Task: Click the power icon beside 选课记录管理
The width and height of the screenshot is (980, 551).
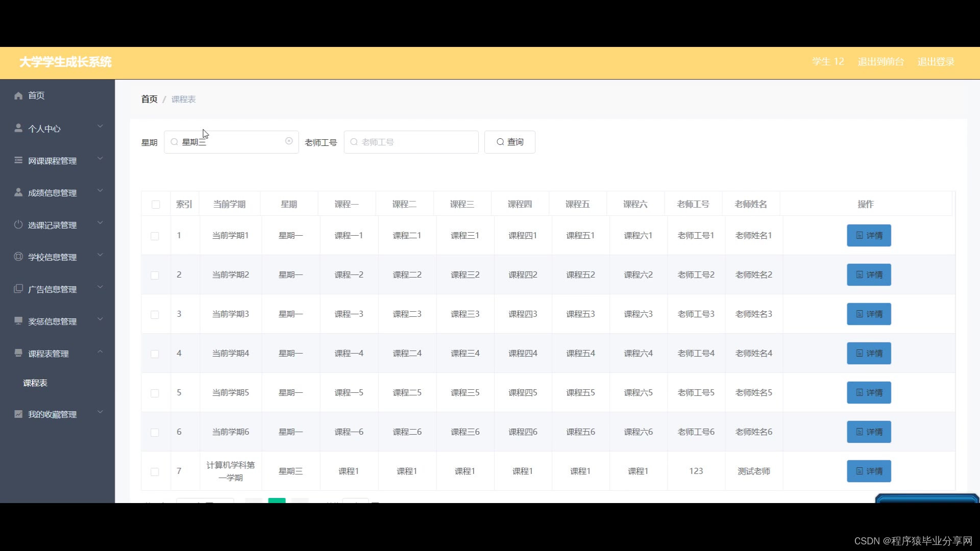Action: (18, 224)
